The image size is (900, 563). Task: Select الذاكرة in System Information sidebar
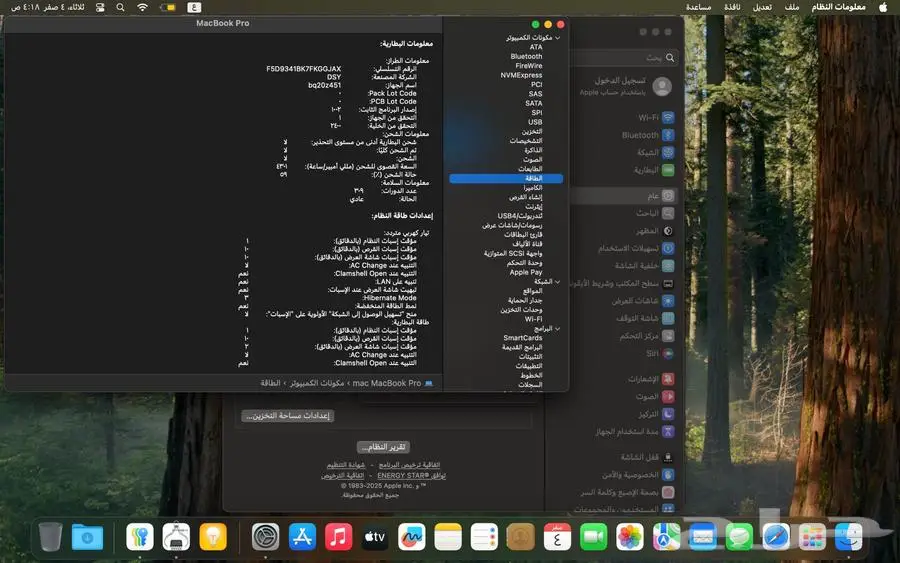click(533, 150)
